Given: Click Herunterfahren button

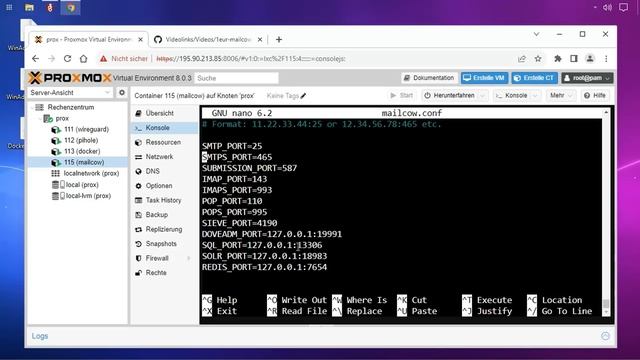Looking at the screenshot, I should (449, 96).
